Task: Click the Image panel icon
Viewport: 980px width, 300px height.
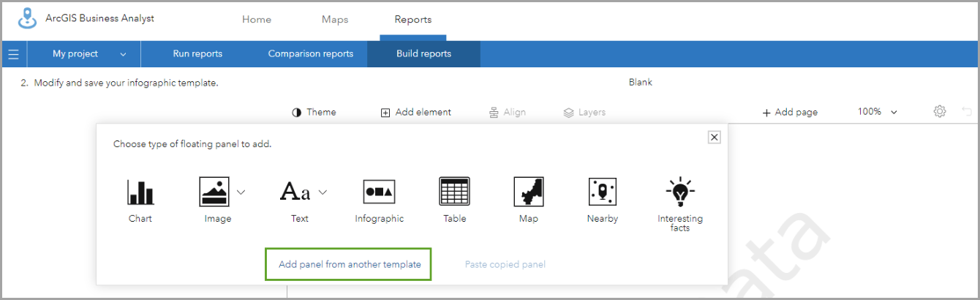Action: [x=214, y=192]
